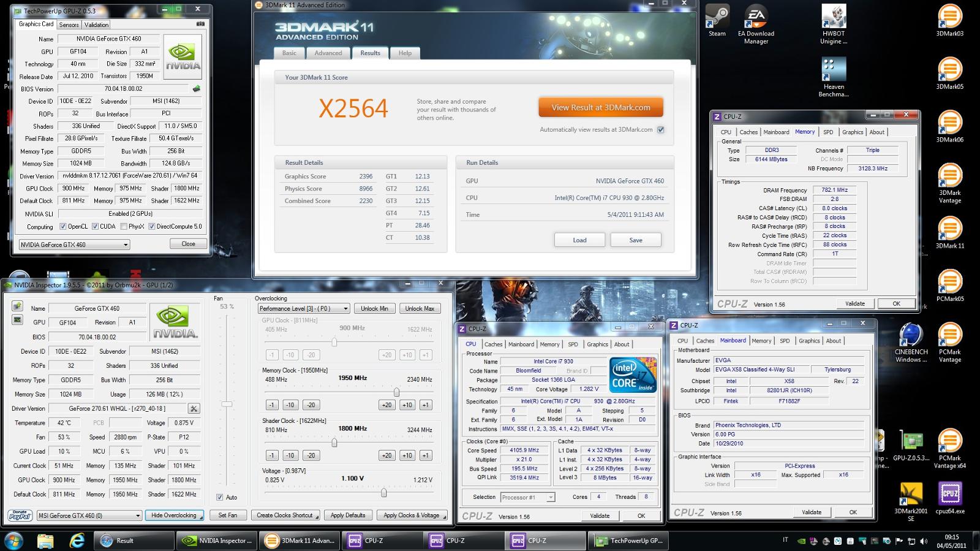Launch cpuz64.exe desktop icon
This screenshot has width=980, height=551.
[950, 498]
